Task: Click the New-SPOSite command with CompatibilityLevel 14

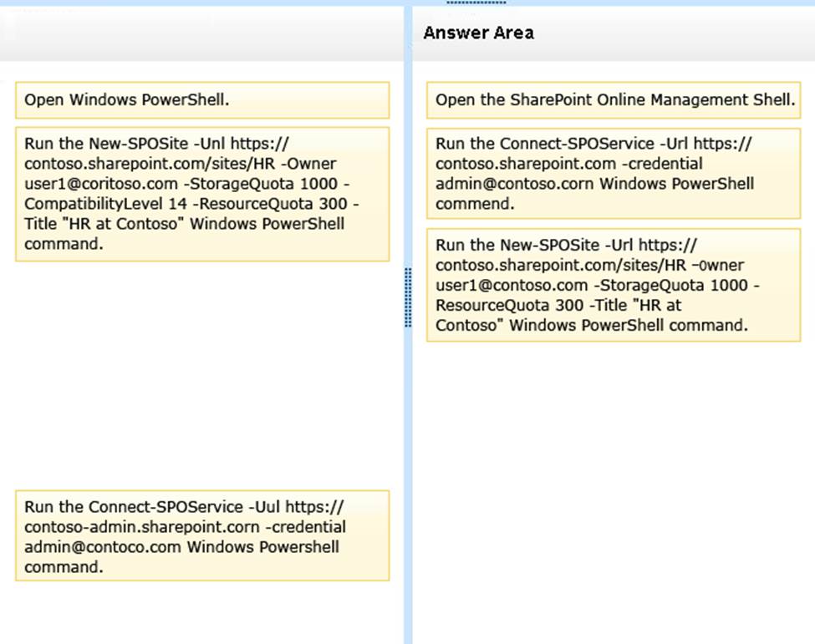Action: coord(202,194)
